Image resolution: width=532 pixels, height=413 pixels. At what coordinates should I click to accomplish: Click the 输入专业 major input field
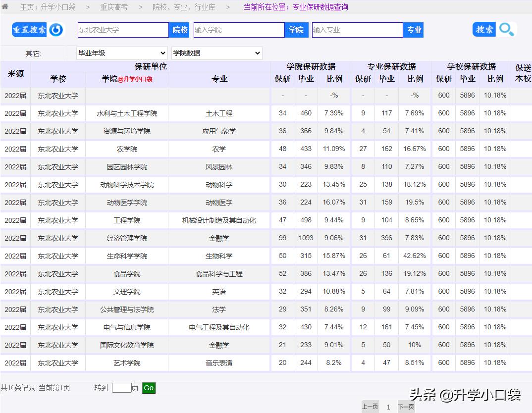(x=357, y=30)
